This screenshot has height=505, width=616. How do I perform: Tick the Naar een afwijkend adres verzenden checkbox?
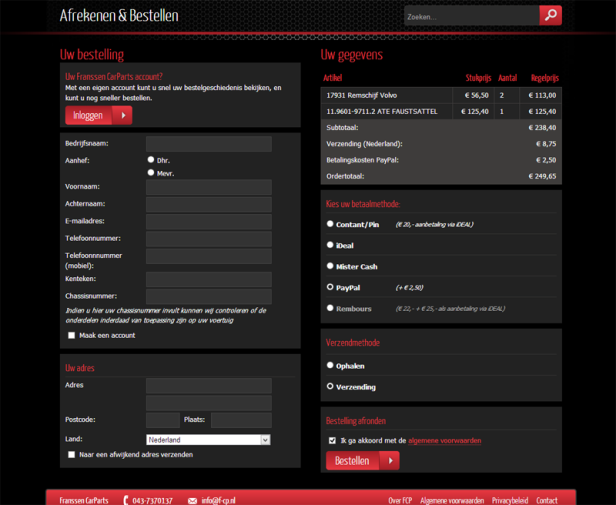point(71,455)
